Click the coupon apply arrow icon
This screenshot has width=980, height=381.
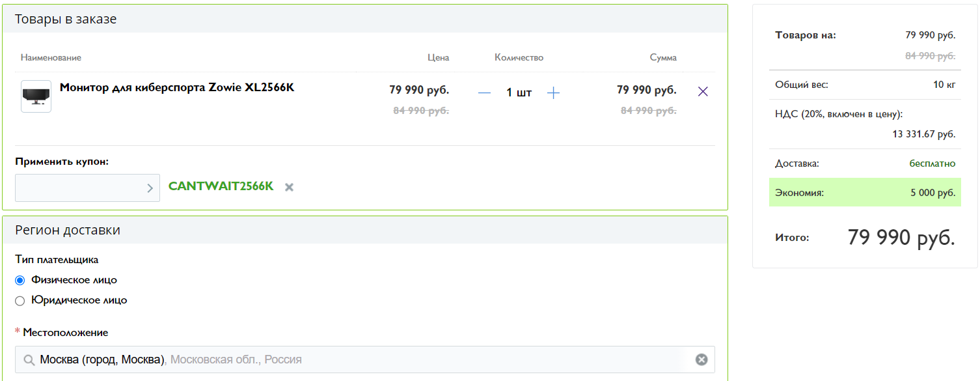[x=150, y=188]
